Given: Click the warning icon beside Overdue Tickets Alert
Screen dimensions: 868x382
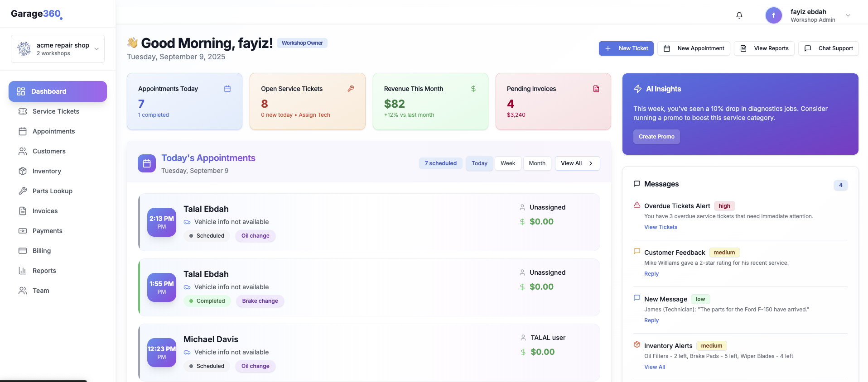Looking at the screenshot, I should pyautogui.click(x=637, y=205).
